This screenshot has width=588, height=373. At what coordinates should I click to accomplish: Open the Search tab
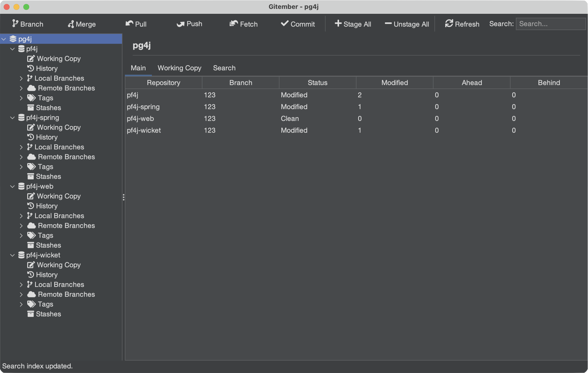[x=224, y=68]
